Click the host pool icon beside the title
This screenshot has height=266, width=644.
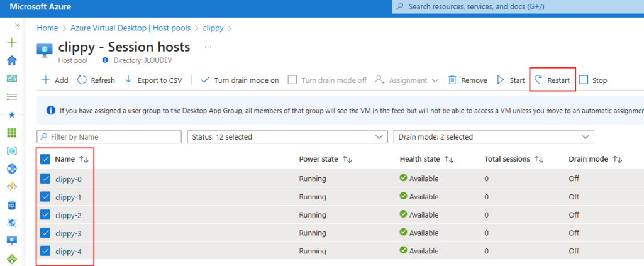tap(45, 50)
